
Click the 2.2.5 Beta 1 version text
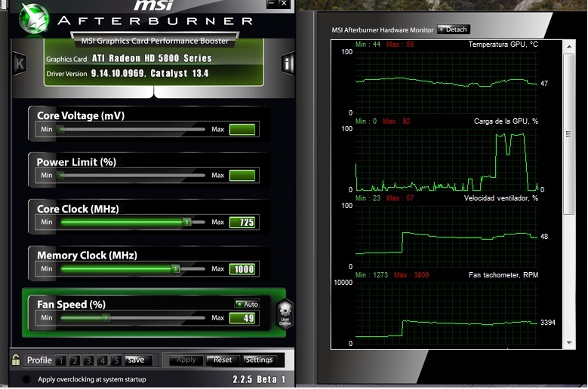259,379
